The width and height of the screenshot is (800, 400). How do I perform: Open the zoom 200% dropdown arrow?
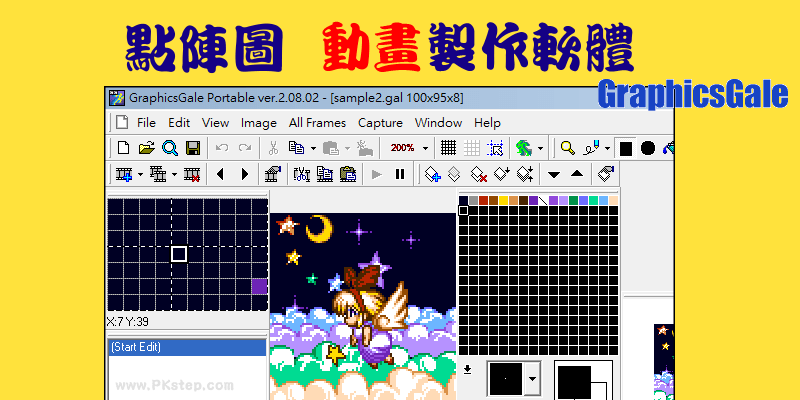(425, 148)
